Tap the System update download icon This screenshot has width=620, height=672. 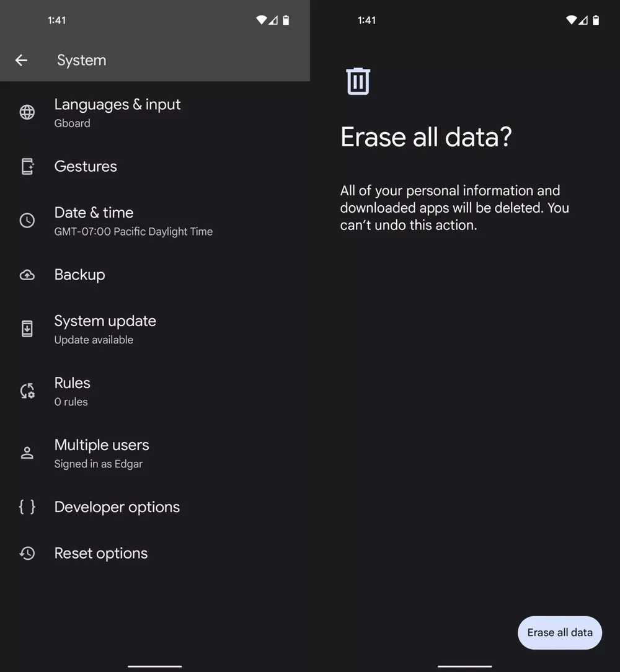27,329
